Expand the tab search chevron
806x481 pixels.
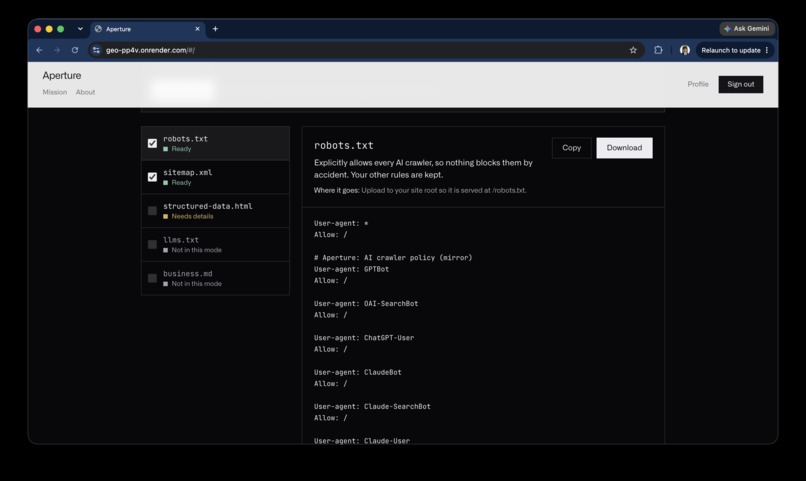(x=80, y=29)
